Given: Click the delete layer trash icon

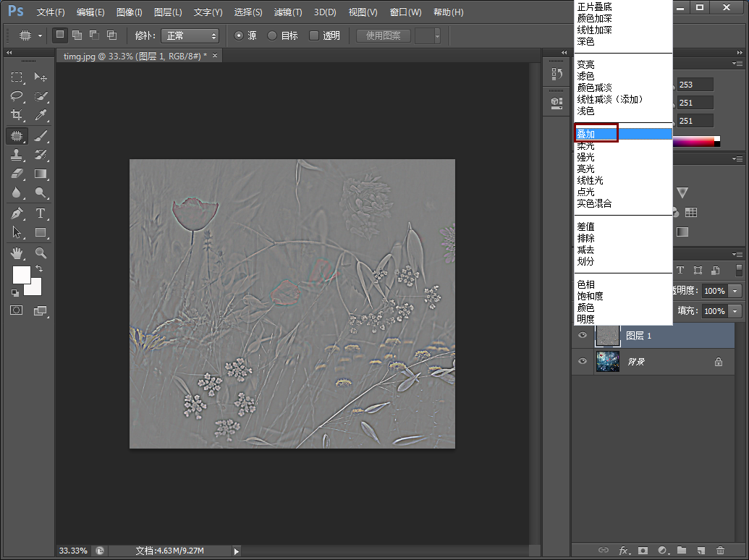Looking at the screenshot, I should (720, 551).
